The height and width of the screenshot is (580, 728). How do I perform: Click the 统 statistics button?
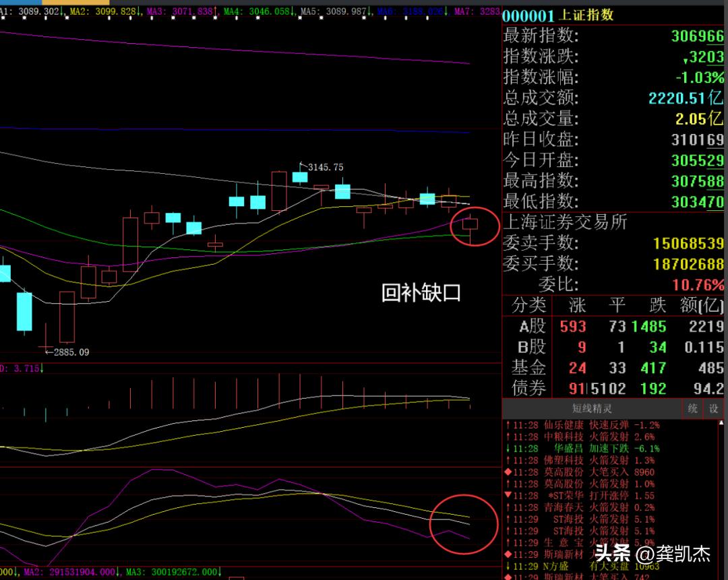tap(692, 409)
